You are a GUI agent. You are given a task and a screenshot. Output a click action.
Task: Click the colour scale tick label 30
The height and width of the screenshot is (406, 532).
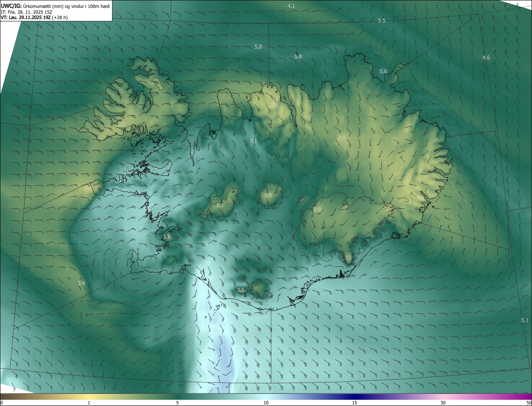click(x=443, y=403)
